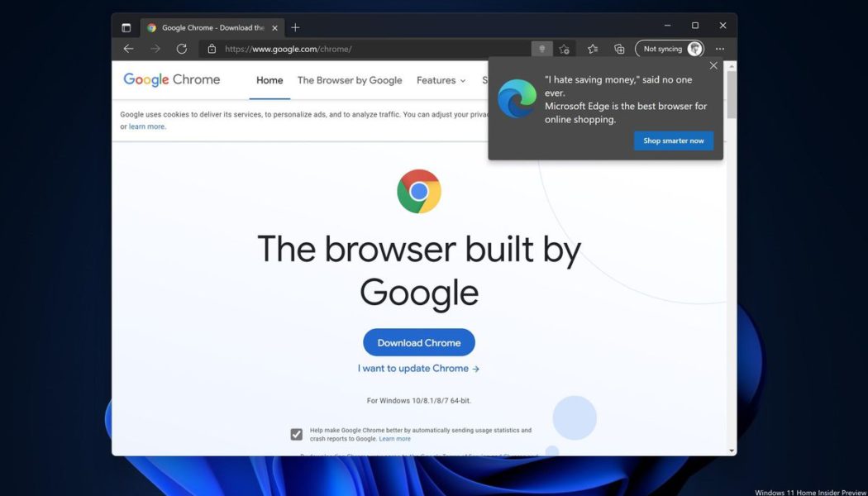Screen dimensions: 868x496
Task: Open the I want to update Chrome link
Action: click(x=418, y=368)
